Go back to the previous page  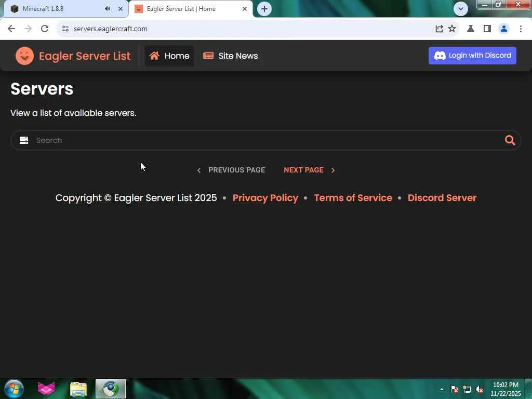click(11, 29)
